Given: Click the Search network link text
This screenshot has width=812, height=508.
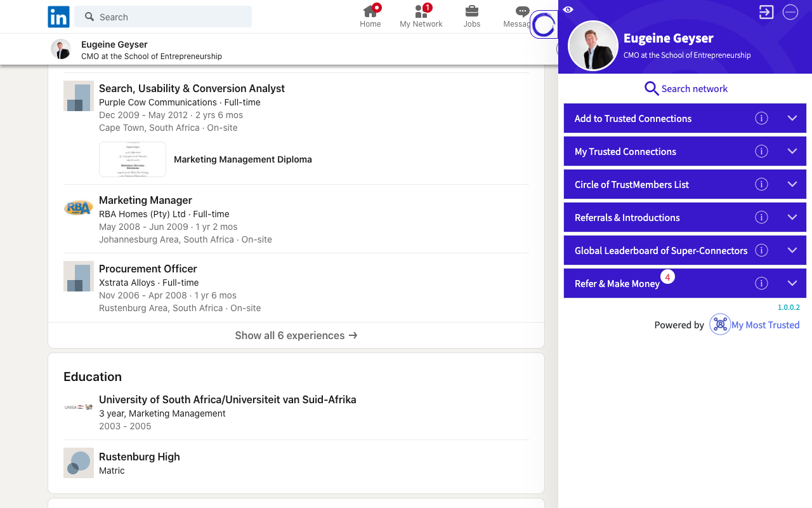Looking at the screenshot, I should (x=695, y=89).
